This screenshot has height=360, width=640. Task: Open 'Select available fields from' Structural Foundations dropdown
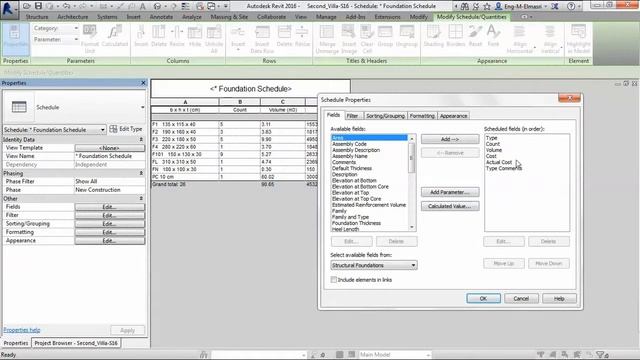click(x=374, y=265)
